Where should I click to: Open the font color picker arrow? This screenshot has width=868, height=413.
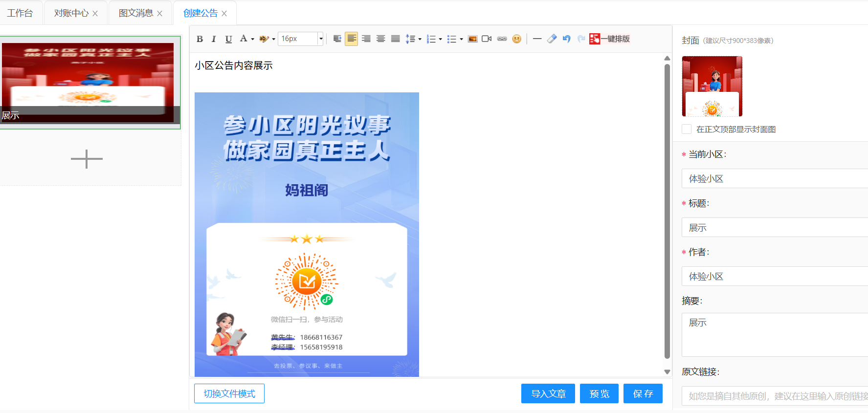(x=252, y=39)
